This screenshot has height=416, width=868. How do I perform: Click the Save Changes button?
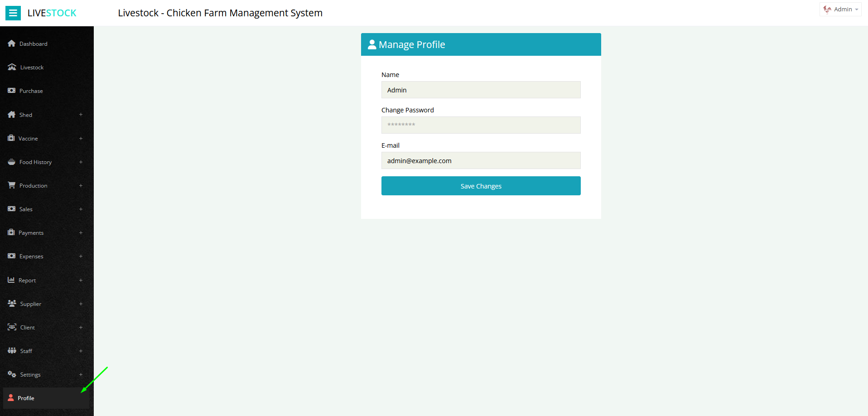point(481,186)
